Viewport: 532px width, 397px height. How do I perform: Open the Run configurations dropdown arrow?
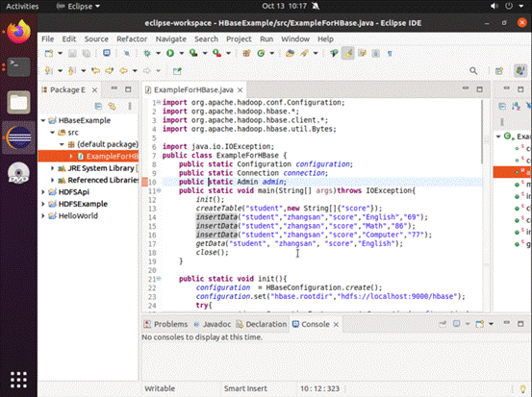click(182, 53)
